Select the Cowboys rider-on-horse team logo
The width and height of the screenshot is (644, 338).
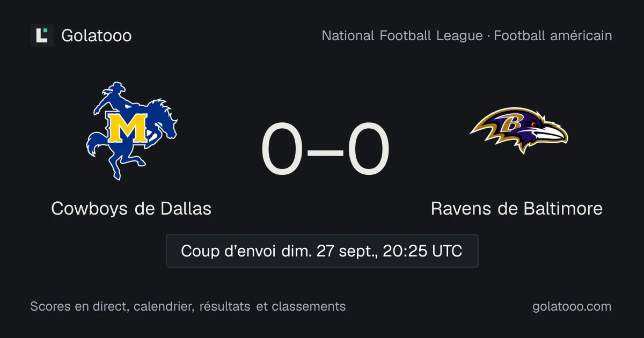click(x=131, y=131)
